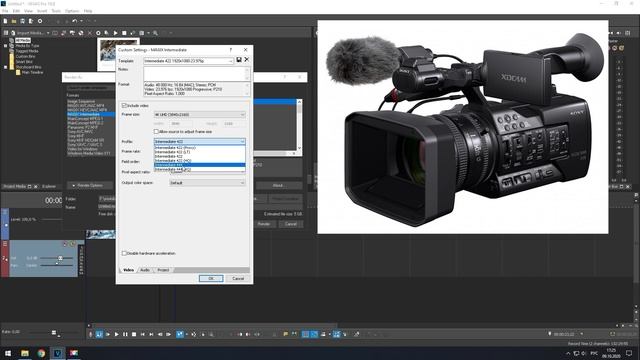The height and width of the screenshot is (360, 640).
Task: Click the Normal Edit tool icon in timeline toolbar
Action: [180, 334]
